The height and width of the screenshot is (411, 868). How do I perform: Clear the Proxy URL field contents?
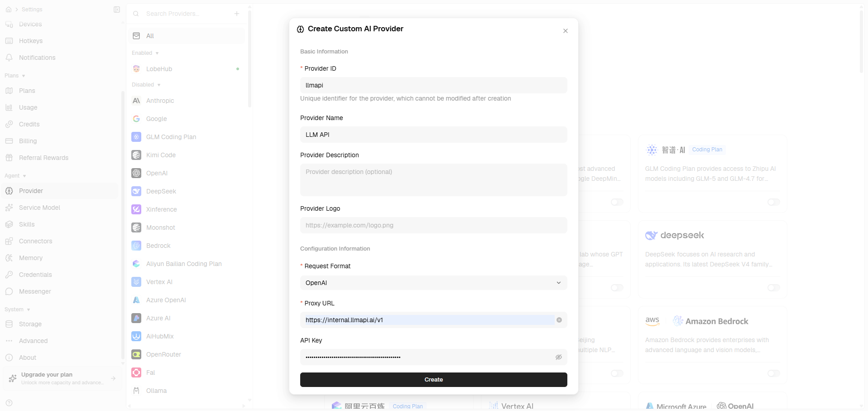coord(559,320)
